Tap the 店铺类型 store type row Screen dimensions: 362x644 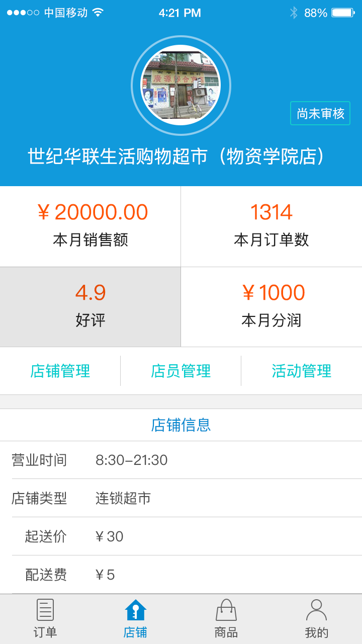tap(181, 498)
